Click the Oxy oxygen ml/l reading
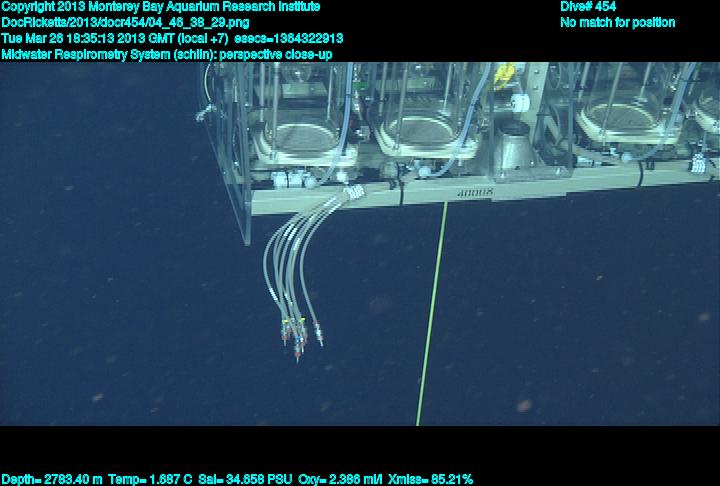The image size is (720, 486). pos(338,479)
